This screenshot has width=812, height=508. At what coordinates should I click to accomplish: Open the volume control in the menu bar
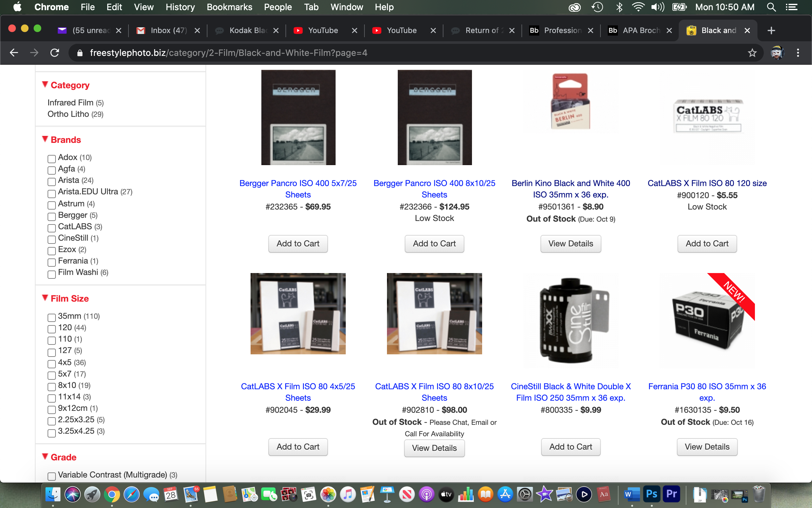(658, 7)
